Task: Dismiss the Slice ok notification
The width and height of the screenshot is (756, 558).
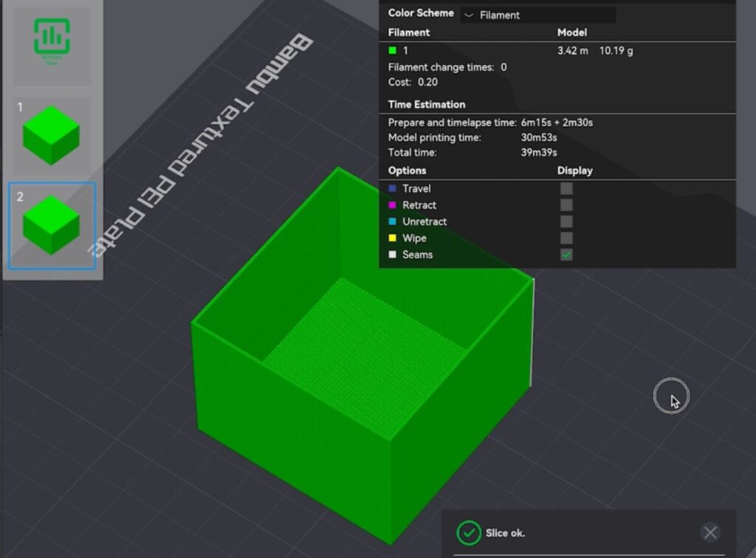Action: point(710,532)
